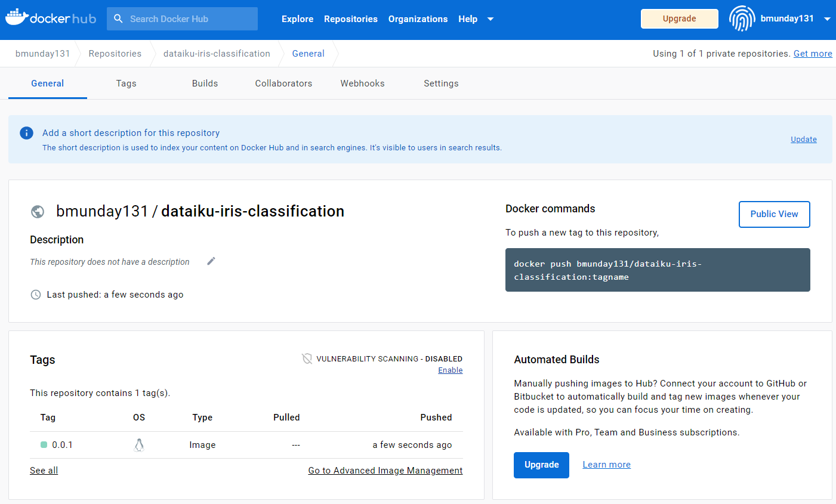Switch to the Collaborators tab
The width and height of the screenshot is (836, 504).
pyautogui.click(x=284, y=84)
